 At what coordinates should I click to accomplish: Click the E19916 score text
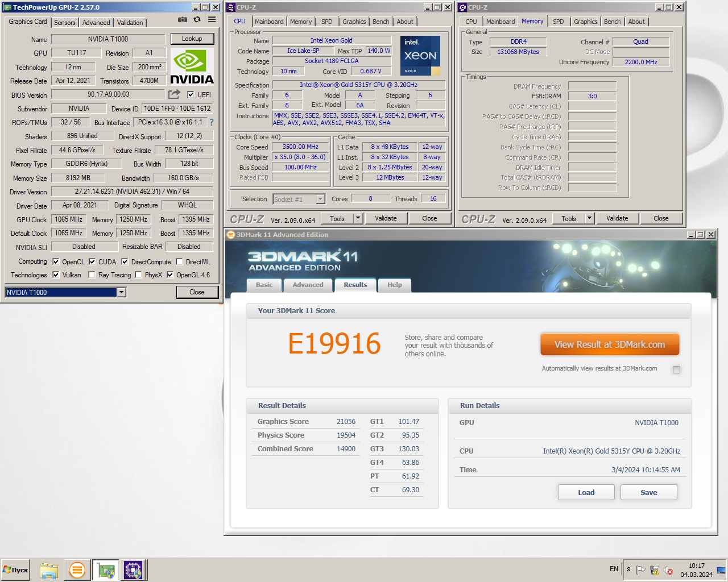pyautogui.click(x=334, y=343)
